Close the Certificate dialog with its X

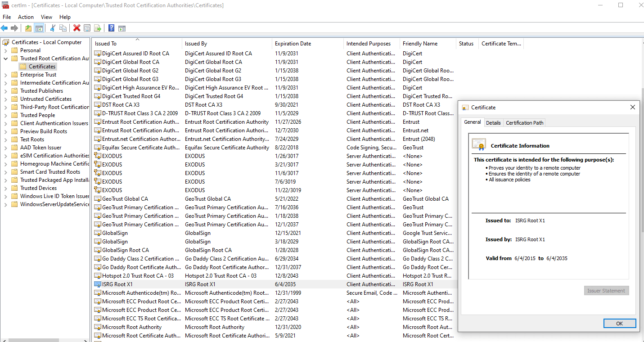[x=632, y=107]
